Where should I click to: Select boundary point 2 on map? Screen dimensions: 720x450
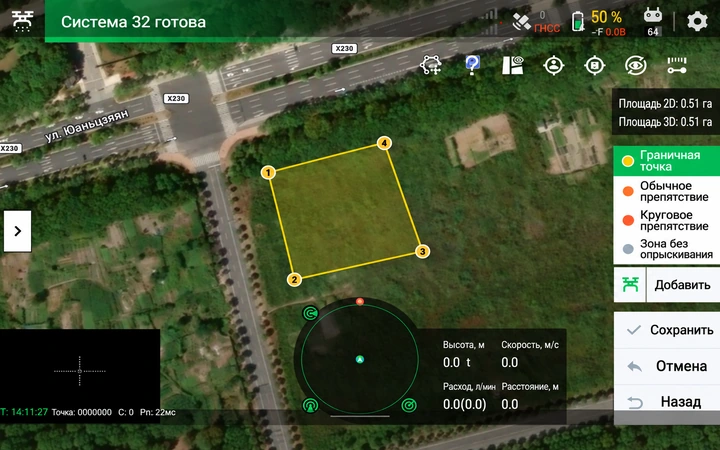[x=294, y=280]
